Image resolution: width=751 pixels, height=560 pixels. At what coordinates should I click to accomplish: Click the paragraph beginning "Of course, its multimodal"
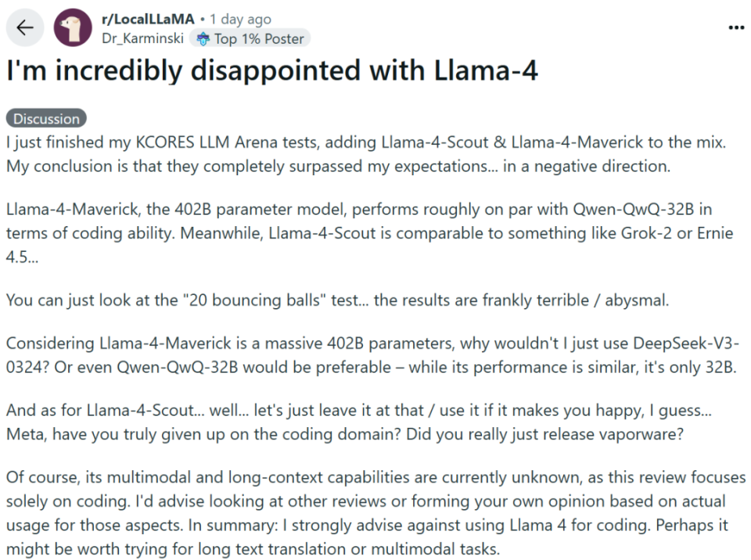[375, 501]
